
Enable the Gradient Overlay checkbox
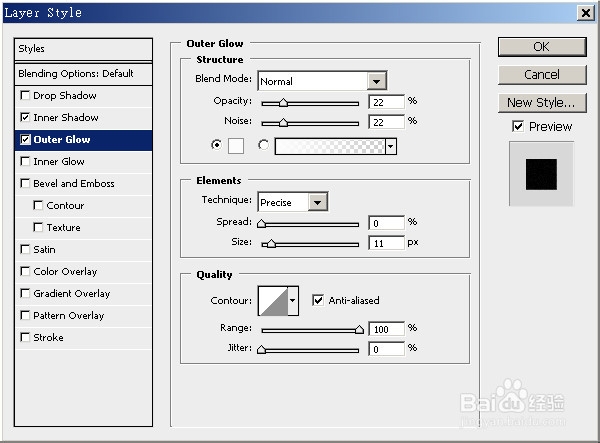pos(25,293)
